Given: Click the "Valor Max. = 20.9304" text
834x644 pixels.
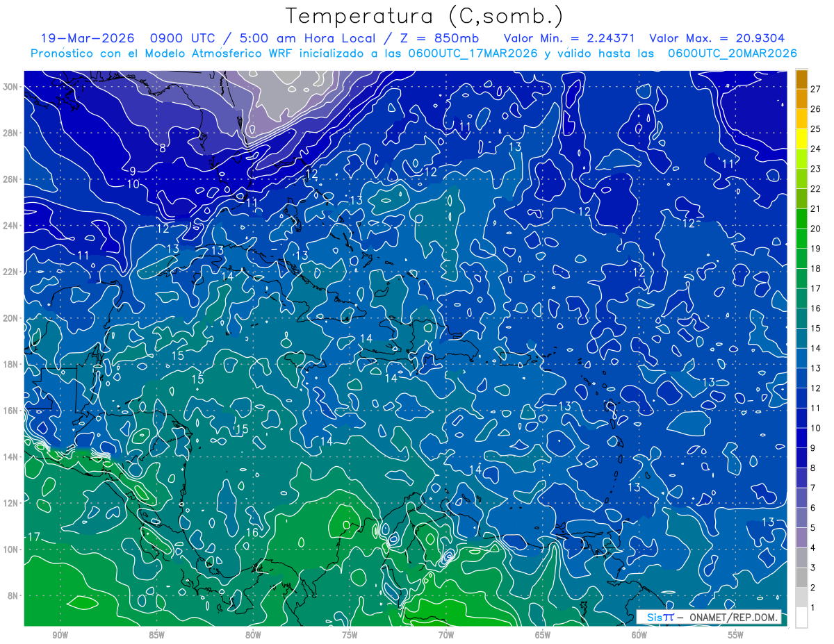Looking at the screenshot, I should coord(717,38).
